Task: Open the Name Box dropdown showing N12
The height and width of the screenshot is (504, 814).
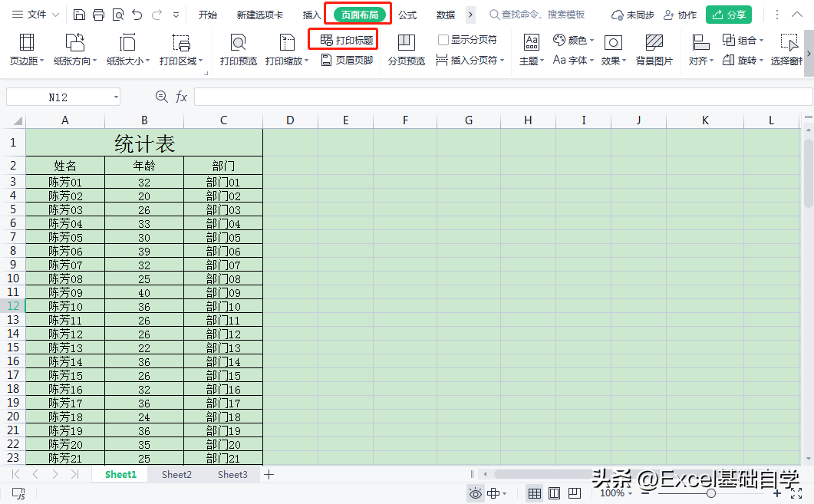Action: click(x=116, y=97)
